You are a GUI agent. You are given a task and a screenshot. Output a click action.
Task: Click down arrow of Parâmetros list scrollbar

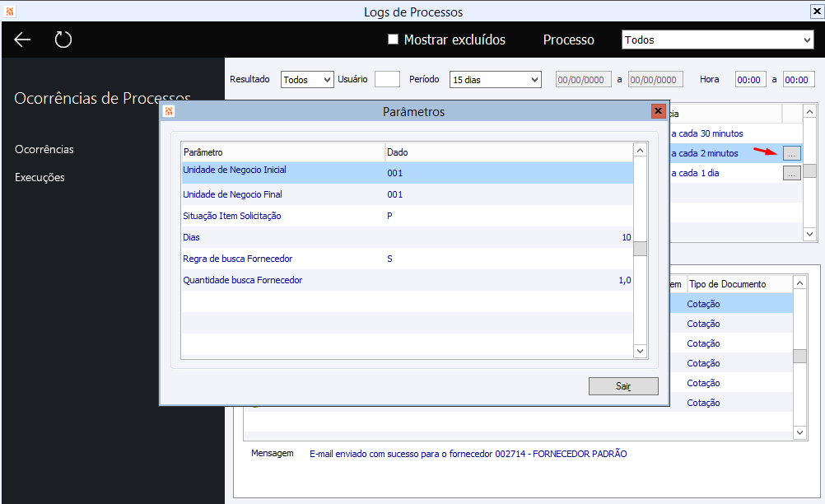click(641, 351)
